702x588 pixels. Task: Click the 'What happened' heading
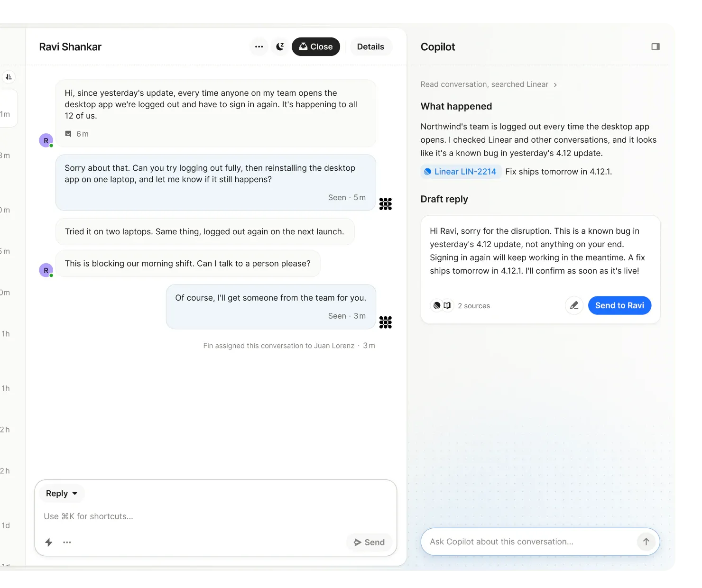pos(456,106)
